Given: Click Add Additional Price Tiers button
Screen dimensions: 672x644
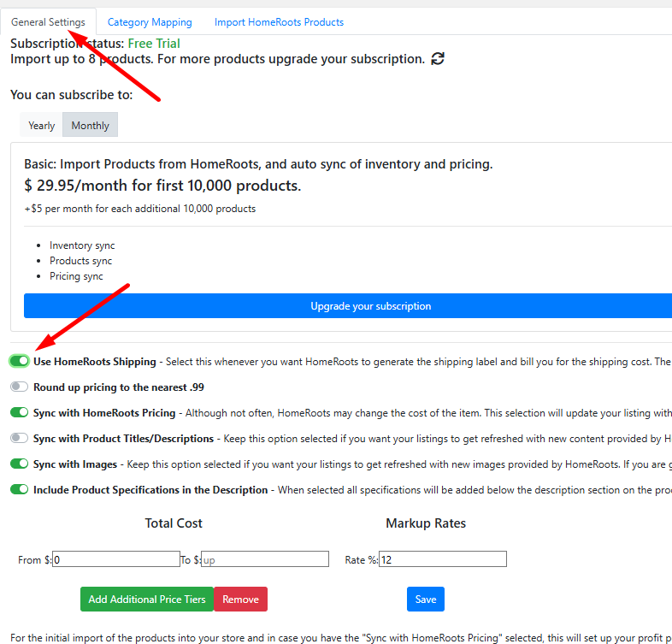Looking at the screenshot, I should (147, 599).
